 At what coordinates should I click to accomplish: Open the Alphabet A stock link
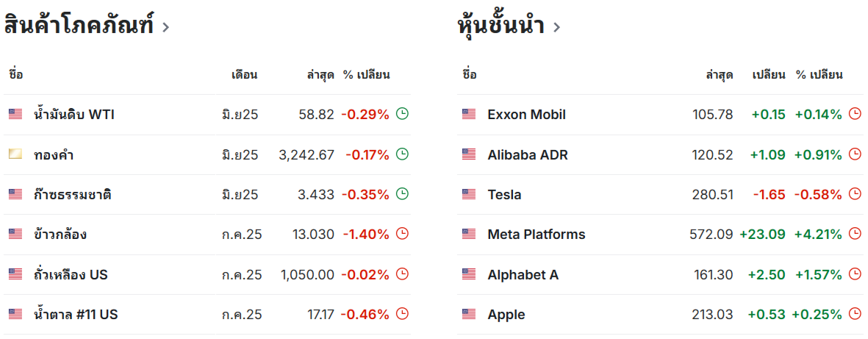point(523,274)
